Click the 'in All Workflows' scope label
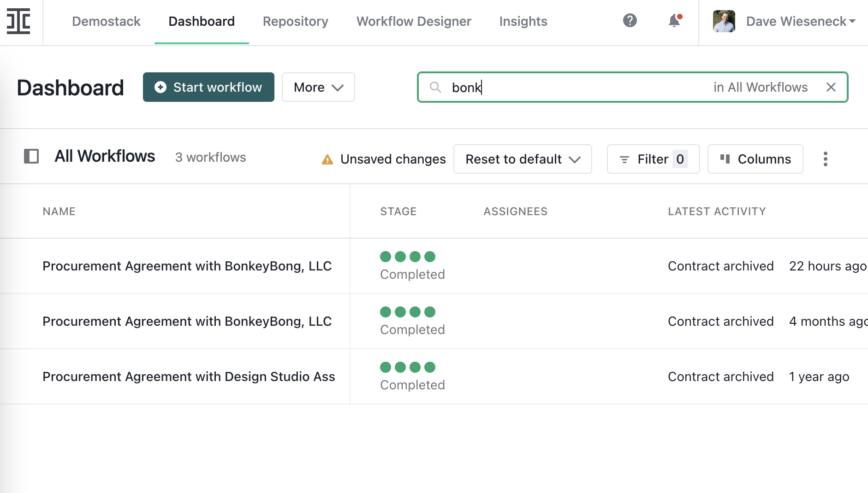 click(761, 87)
